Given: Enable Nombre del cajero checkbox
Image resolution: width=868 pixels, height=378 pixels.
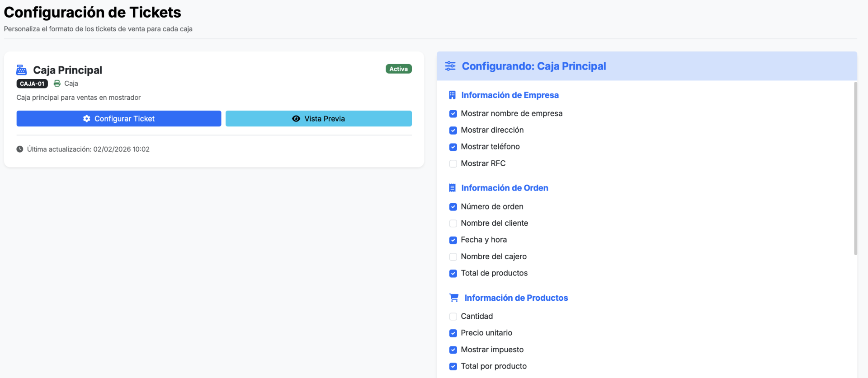Looking at the screenshot, I should (x=453, y=257).
